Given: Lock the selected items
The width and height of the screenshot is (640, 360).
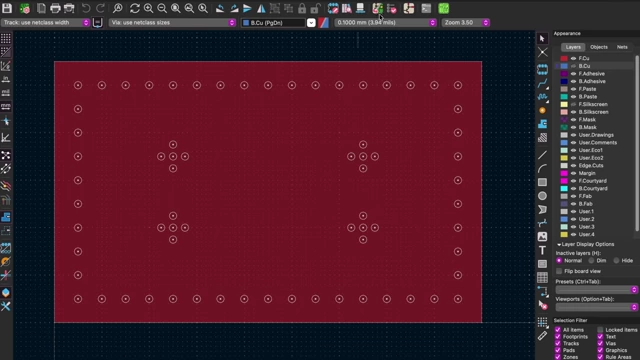Looking at the screenshot, I should point(302,8).
